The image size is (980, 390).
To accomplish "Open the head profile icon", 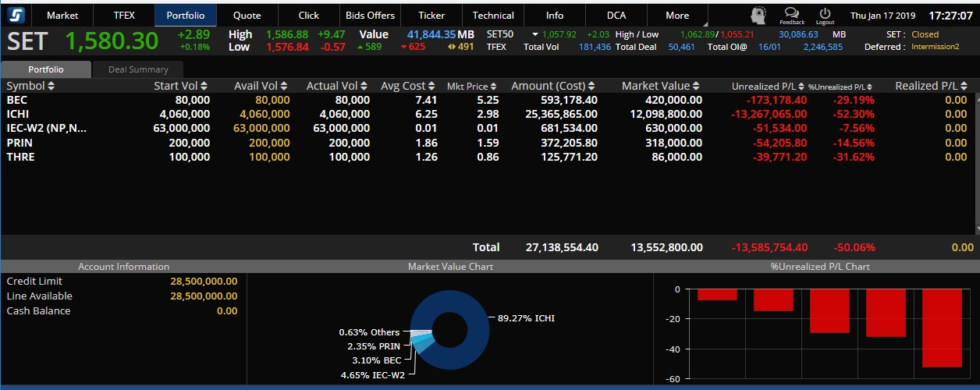I will coord(758,15).
